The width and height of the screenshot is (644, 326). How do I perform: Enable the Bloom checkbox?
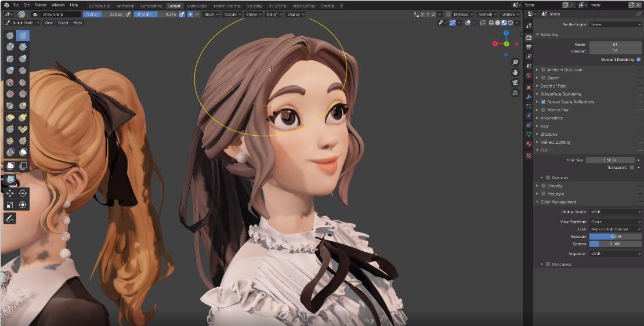543,78
